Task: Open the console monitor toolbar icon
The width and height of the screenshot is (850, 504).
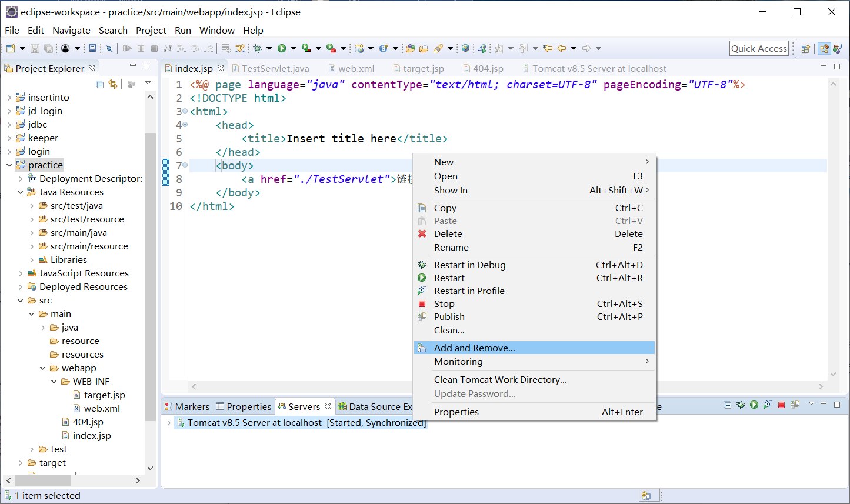Action: (92, 48)
